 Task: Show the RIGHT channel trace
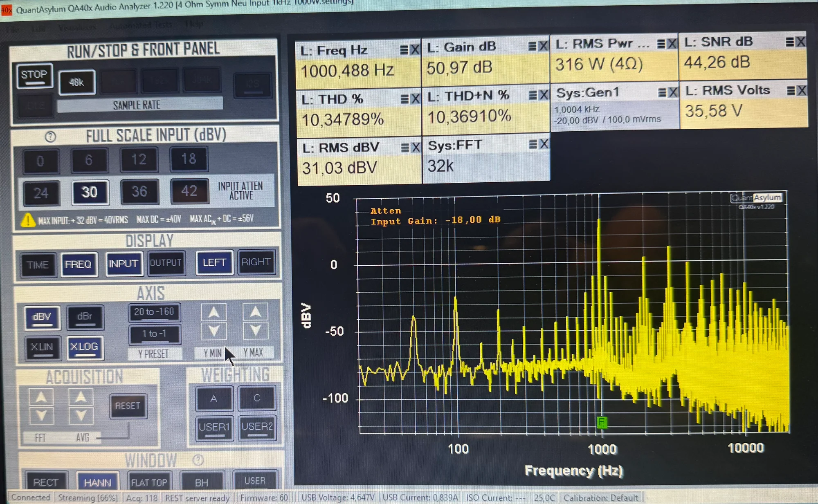[256, 262]
